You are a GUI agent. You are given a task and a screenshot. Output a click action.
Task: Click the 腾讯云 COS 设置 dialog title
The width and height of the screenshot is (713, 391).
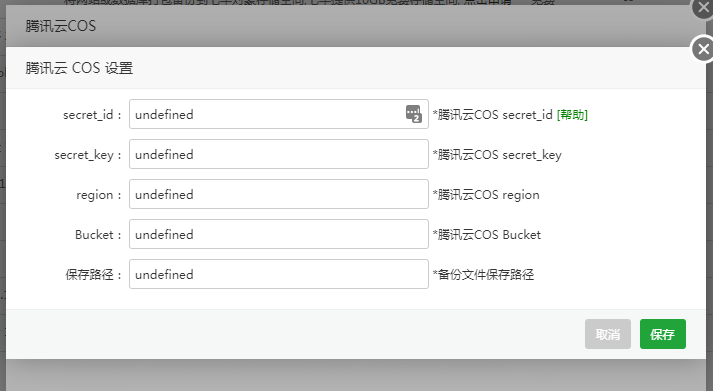coord(79,68)
